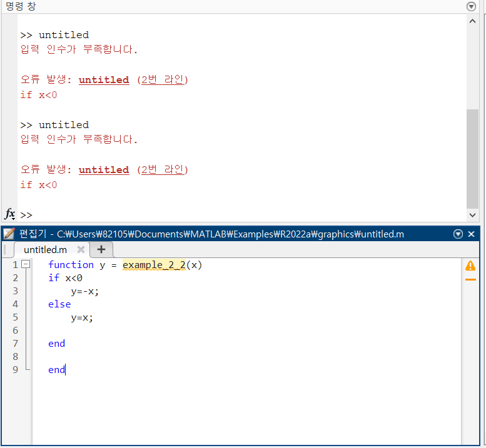Click the first '입력 인수가 부족합니다.' error message
Viewport: 486px width, 448px height.
coord(79,49)
